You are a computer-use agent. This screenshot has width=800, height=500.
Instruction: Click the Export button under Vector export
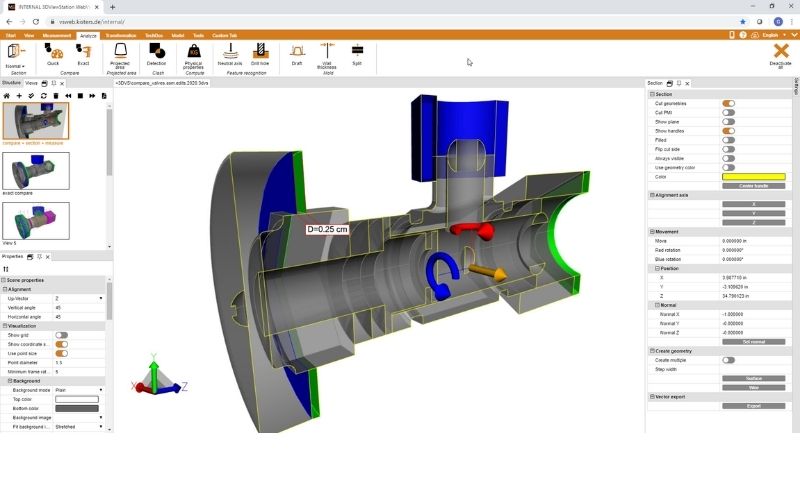click(754, 406)
